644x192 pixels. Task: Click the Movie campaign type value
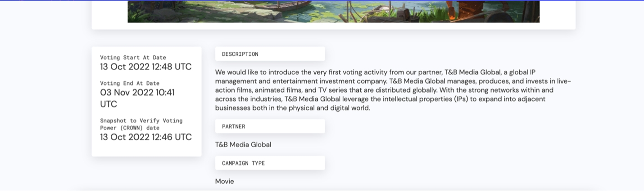point(224,182)
